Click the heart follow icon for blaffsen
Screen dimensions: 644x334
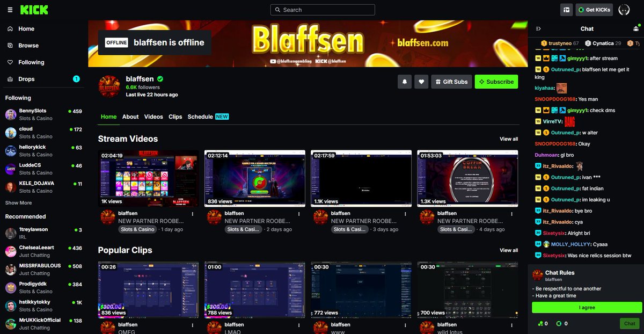(x=422, y=82)
